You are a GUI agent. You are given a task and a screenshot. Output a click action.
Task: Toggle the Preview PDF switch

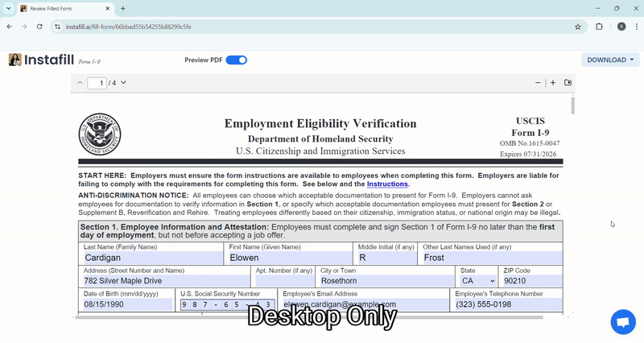[236, 60]
